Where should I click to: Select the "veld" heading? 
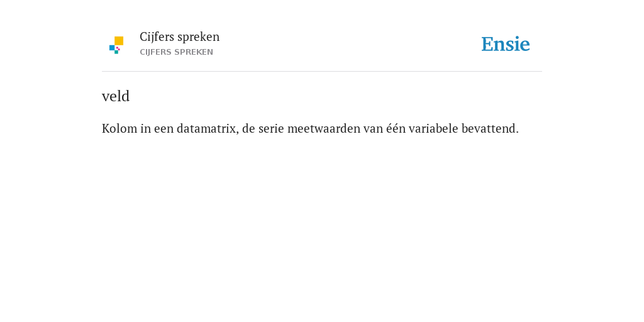(116, 96)
